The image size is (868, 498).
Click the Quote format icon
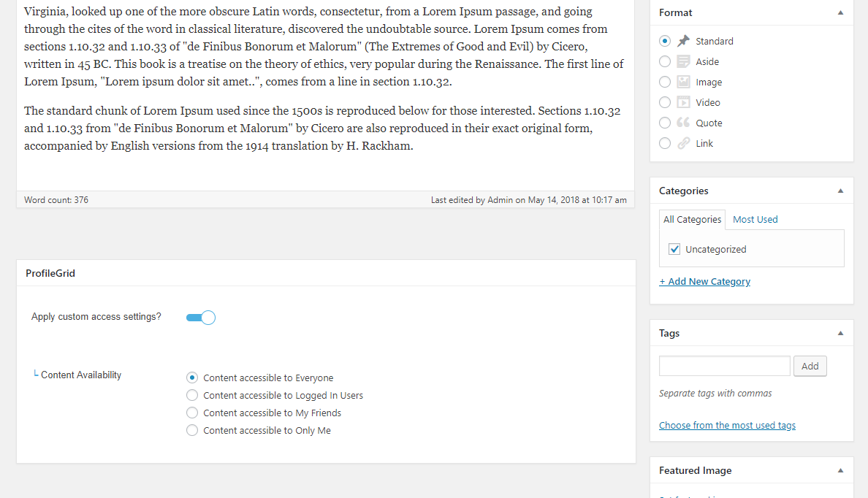pyautogui.click(x=683, y=123)
